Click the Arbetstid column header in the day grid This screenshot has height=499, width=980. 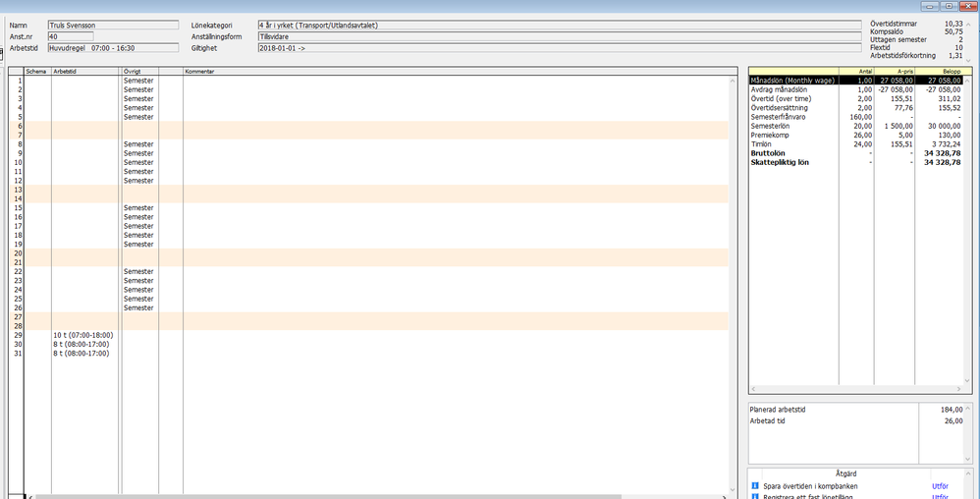[x=85, y=72]
